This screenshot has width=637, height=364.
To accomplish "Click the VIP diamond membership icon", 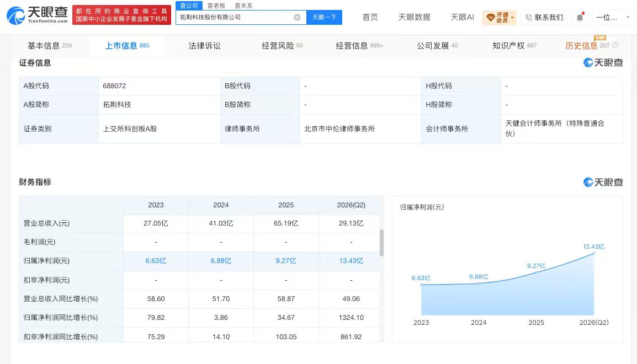I will 490,18.
